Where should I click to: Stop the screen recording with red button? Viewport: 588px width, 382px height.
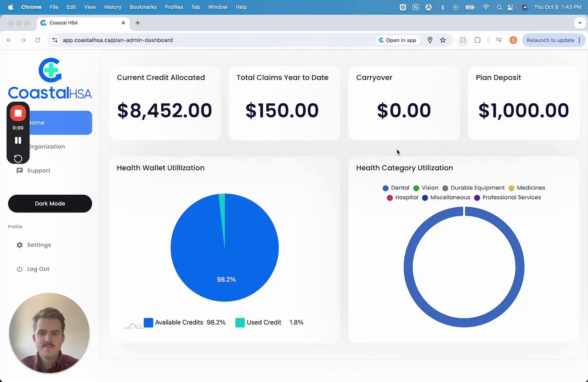tap(18, 113)
